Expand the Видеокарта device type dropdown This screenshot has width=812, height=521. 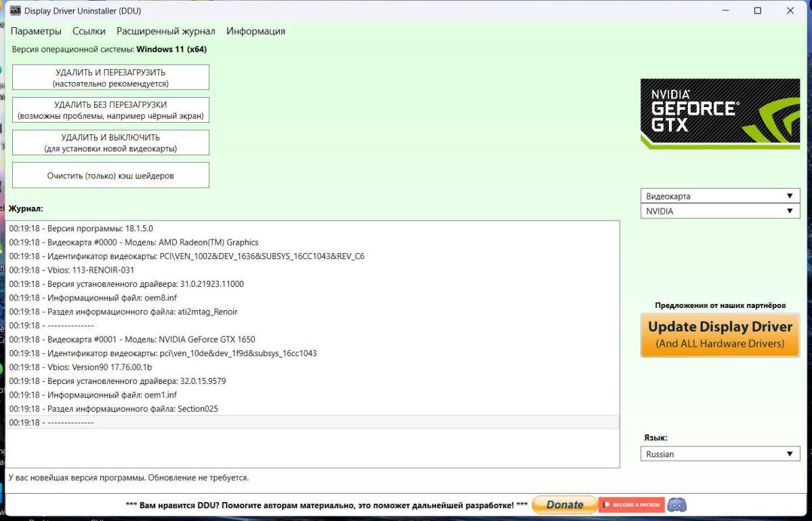pos(720,196)
